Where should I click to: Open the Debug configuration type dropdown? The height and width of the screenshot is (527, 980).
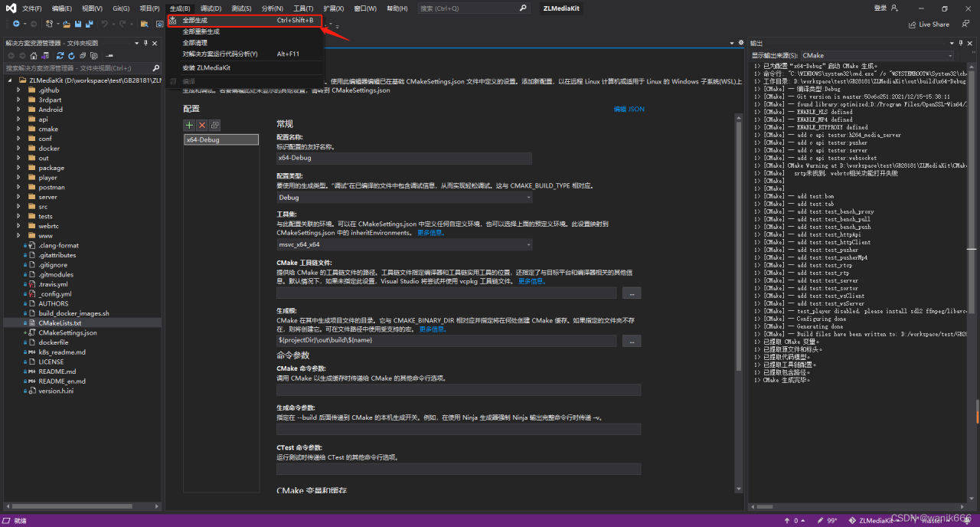coord(404,197)
